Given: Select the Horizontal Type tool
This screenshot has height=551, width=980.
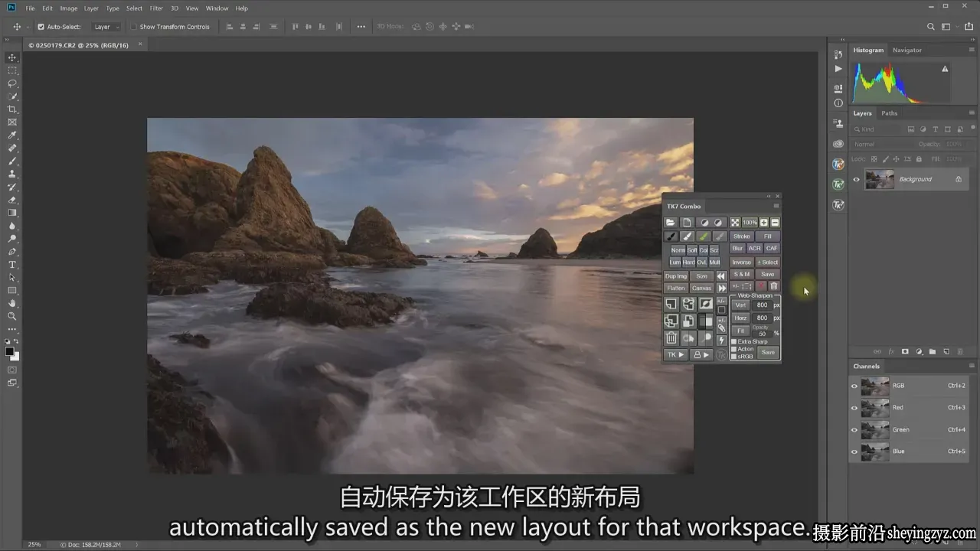Looking at the screenshot, I should click(x=12, y=265).
